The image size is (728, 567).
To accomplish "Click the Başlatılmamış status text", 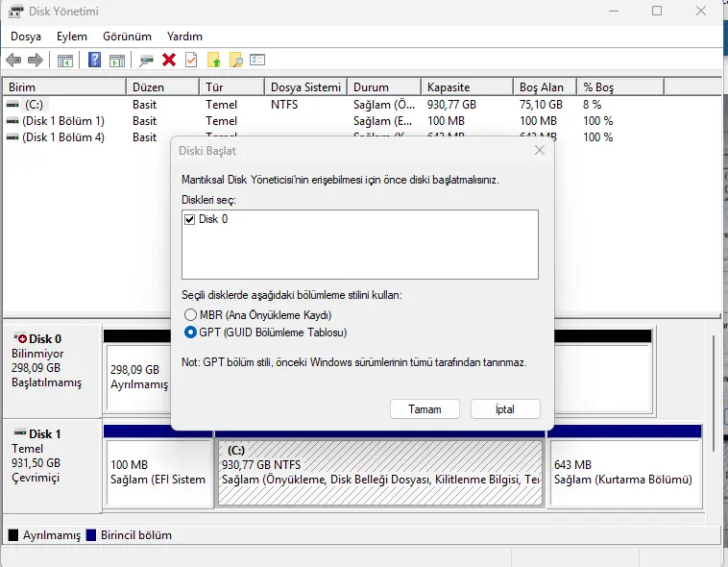I will (x=46, y=382).
